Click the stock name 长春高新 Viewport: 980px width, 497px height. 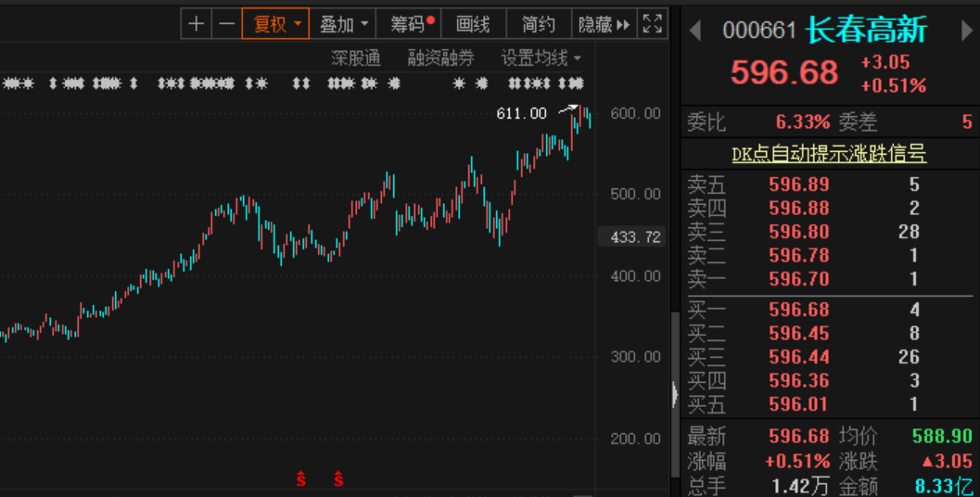(866, 31)
